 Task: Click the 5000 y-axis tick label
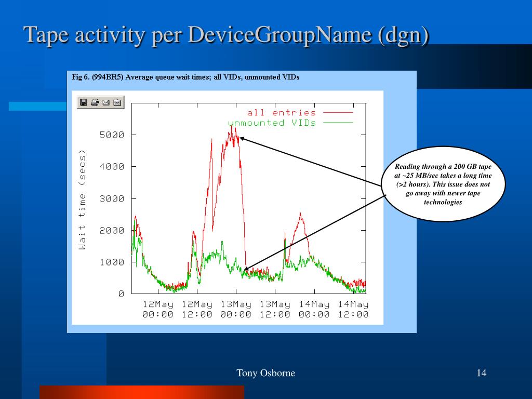pyautogui.click(x=112, y=135)
